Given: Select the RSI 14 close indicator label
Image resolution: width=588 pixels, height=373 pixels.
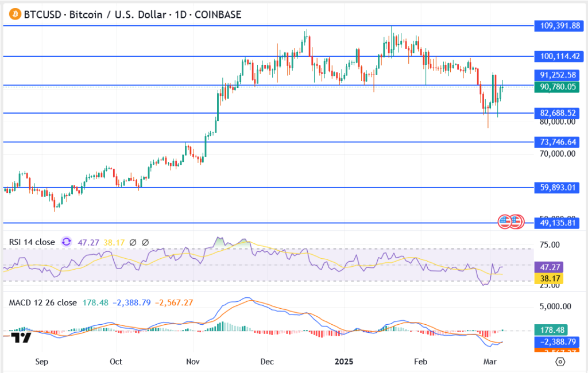Looking at the screenshot, I should coord(32,242).
